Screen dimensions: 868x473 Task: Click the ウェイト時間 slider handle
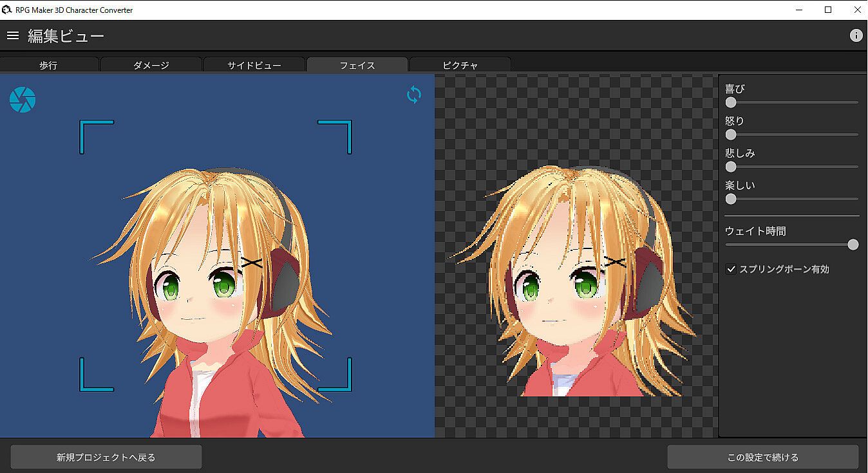(x=853, y=245)
